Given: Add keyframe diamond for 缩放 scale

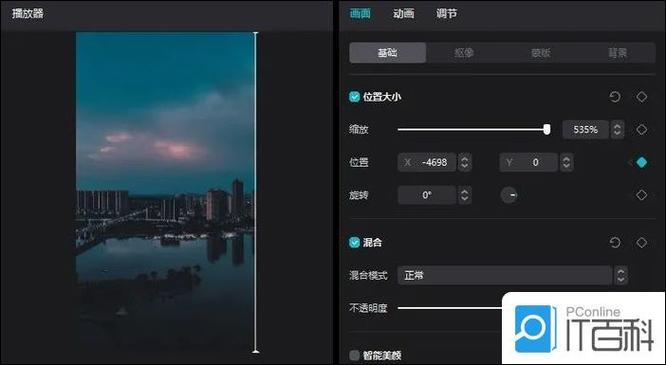Looking at the screenshot, I should pyautogui.click(x=641, y=130).
